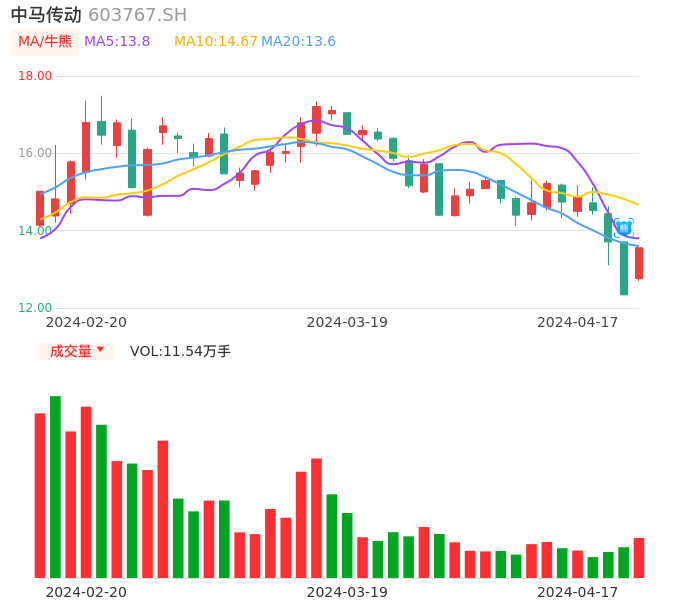The width and height of the screenshot is (686, 606).
Task: Click the last red volume bar
Action: pyautogui.click(x=639, y=558)
